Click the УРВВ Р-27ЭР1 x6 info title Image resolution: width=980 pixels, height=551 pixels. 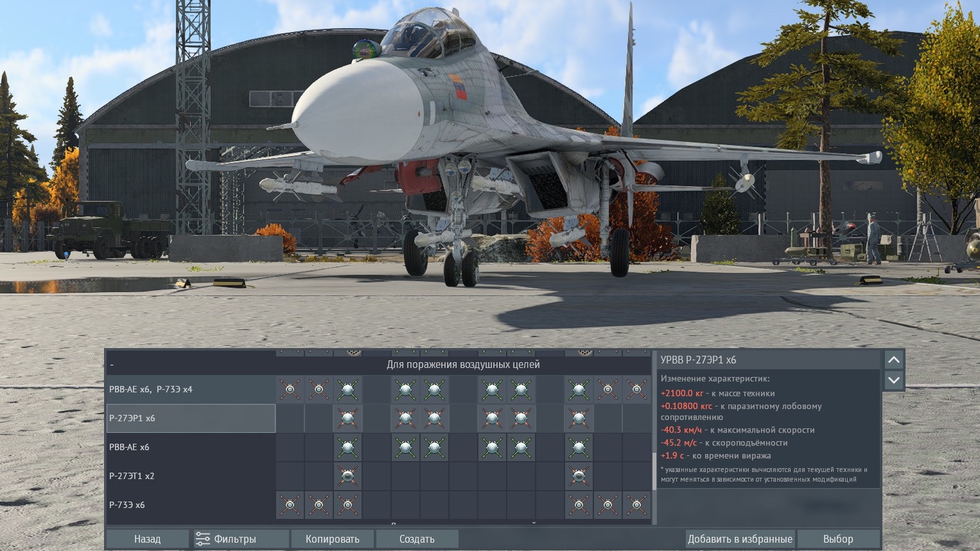pyautogui.click(x=698, y=360)
